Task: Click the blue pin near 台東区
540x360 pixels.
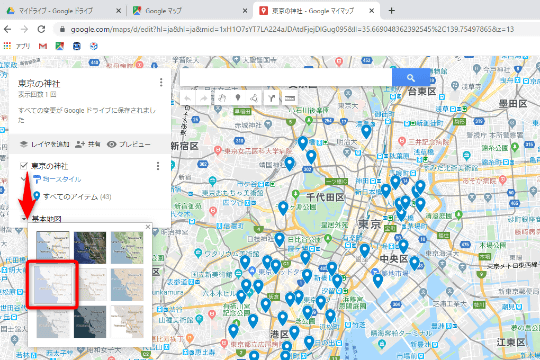Action: coord(366,131)
